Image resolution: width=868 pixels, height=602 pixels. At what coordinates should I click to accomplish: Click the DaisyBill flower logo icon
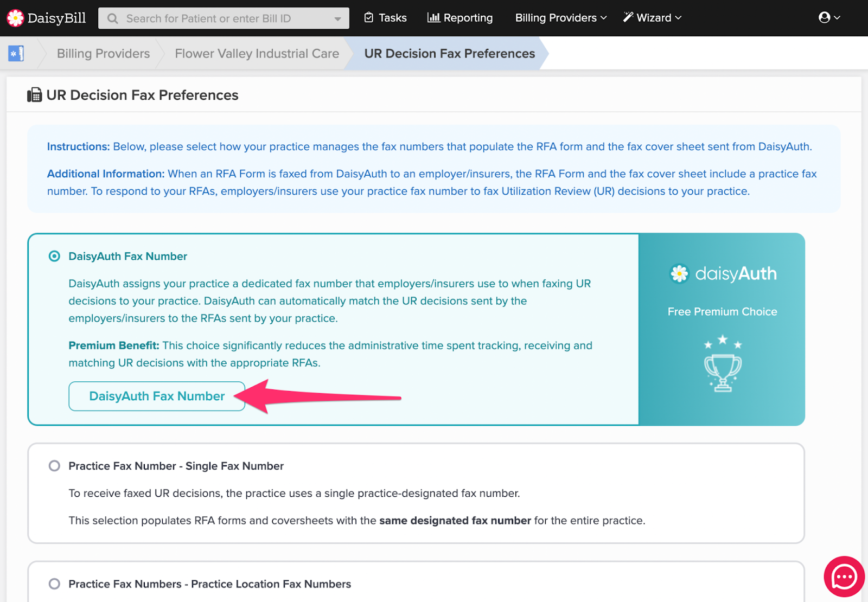point(15,18)
